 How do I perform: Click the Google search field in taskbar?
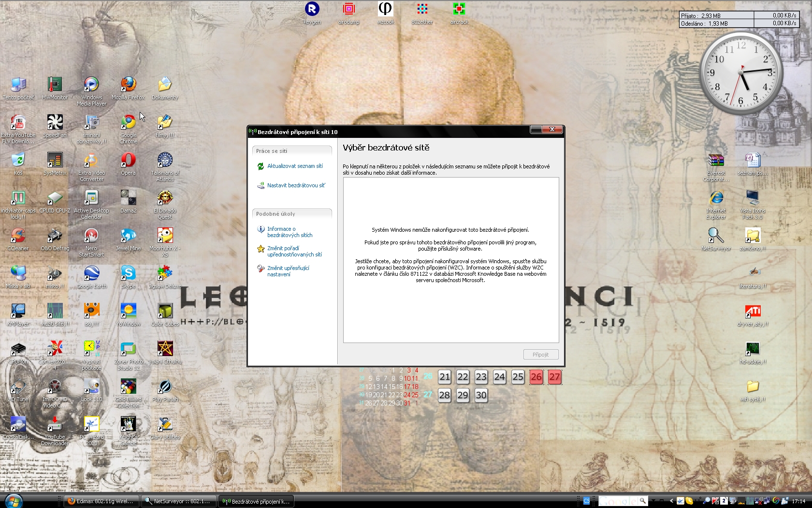tap(618, 501)
